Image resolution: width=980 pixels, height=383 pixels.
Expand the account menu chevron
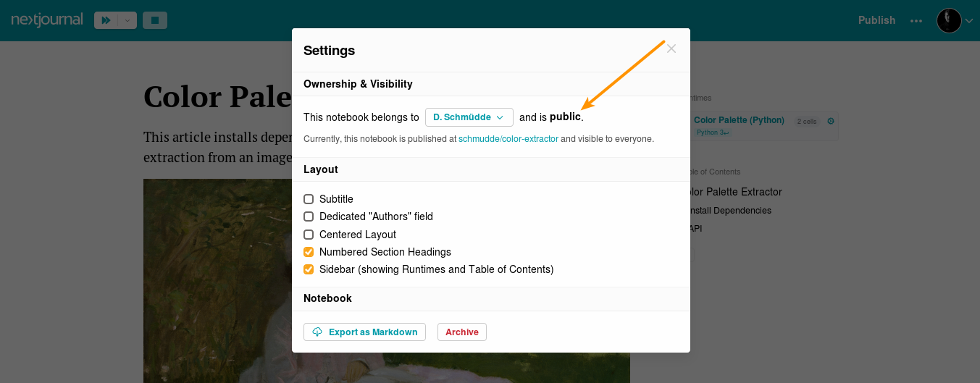click(968, 21)
